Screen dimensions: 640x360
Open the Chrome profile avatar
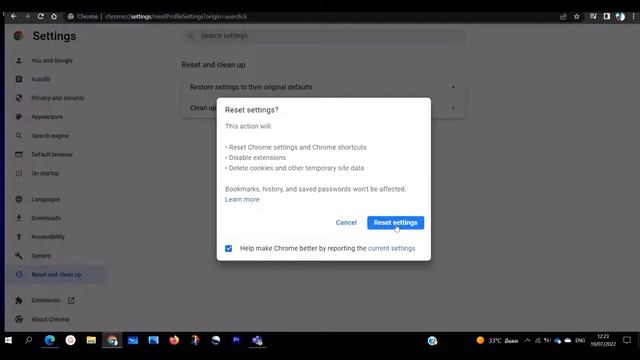(x=620, y=16)
